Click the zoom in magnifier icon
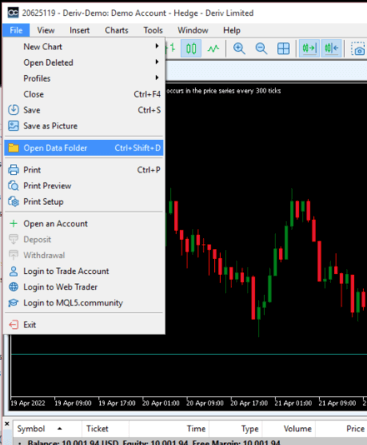The image size is (367, 445). 239,49
